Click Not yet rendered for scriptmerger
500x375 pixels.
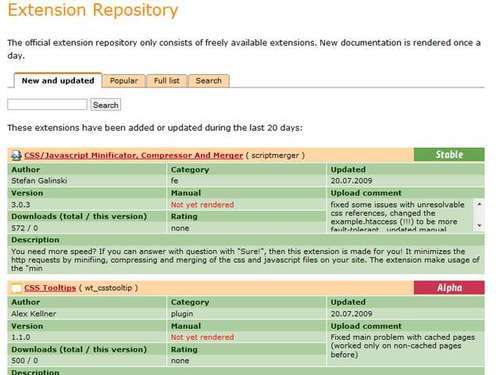[202, 205]
